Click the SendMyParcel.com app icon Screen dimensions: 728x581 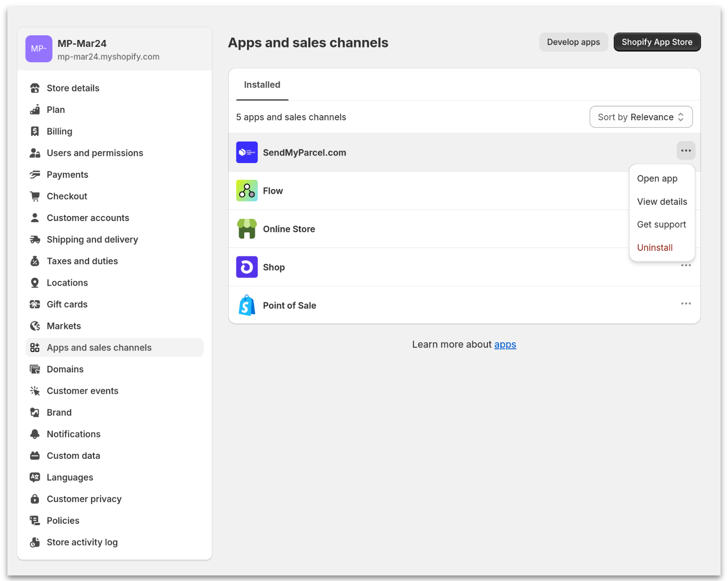pyautogui.click(x=247, y=152)
